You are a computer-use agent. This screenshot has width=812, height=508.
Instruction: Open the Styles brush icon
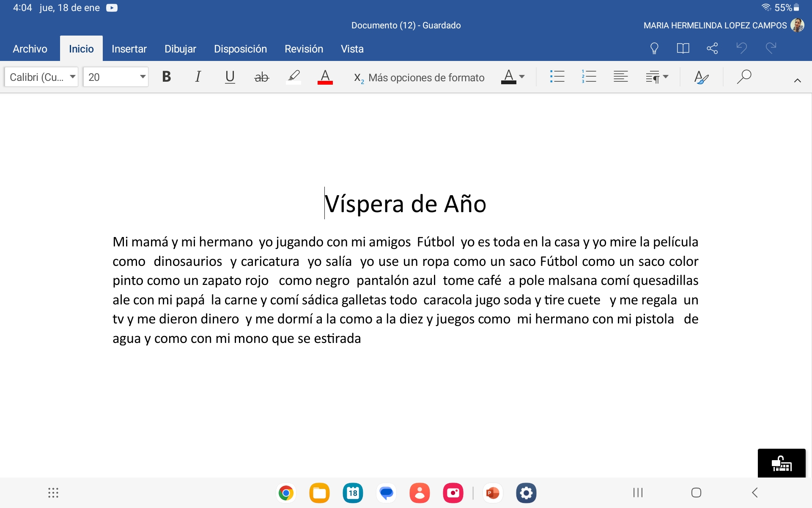701,77
